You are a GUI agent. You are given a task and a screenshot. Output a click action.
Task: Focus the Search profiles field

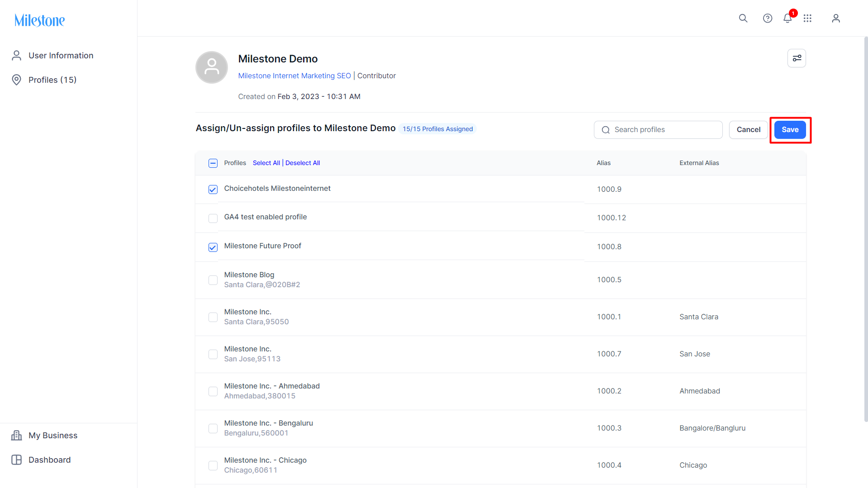(658, 130)
